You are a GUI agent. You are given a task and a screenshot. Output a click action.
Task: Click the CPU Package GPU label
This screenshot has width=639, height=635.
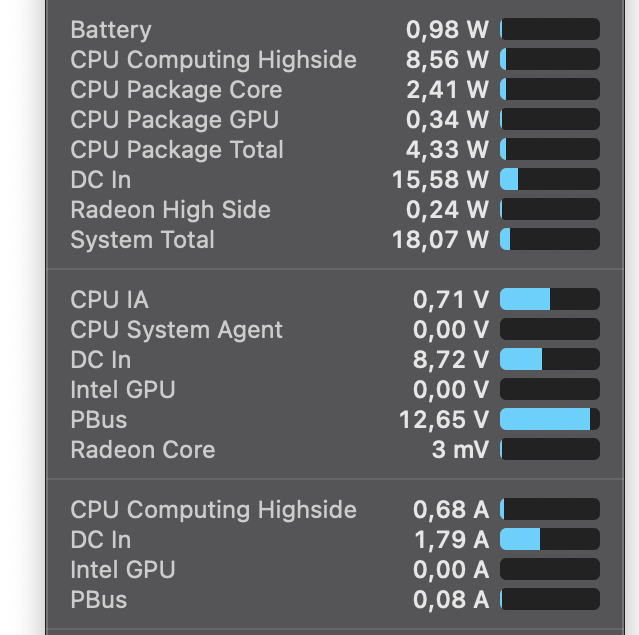tap(174, 120)
